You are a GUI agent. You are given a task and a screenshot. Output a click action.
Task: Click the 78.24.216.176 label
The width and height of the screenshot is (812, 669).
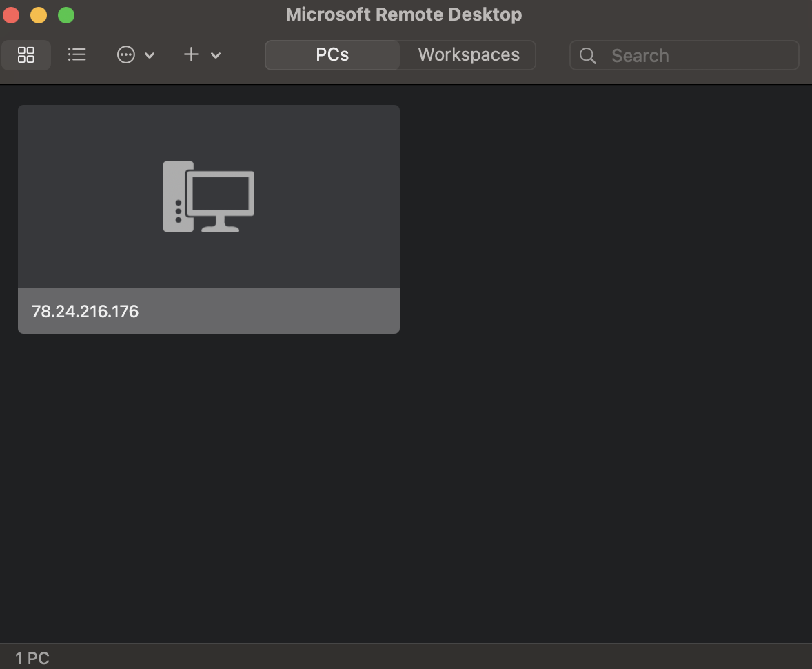tap(85, 312)
